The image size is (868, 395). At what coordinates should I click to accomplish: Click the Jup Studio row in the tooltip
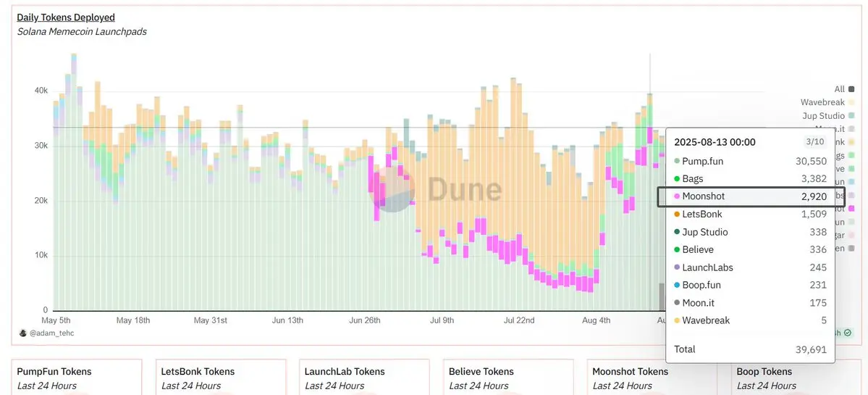750,232
